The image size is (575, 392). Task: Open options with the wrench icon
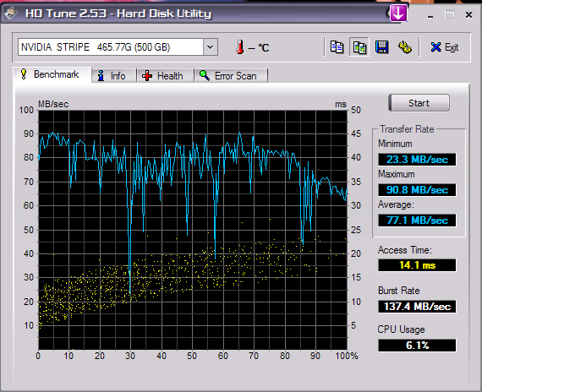click(x=404, y=47)
